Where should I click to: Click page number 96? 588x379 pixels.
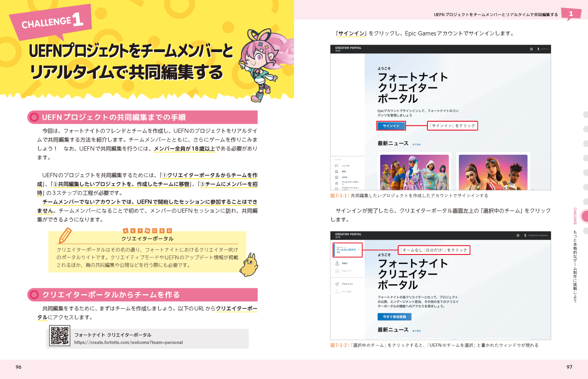tap(19, 367)
